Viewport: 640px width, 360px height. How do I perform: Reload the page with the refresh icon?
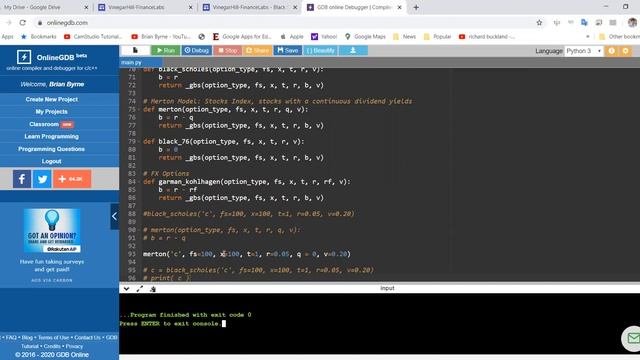click(23, 23)
